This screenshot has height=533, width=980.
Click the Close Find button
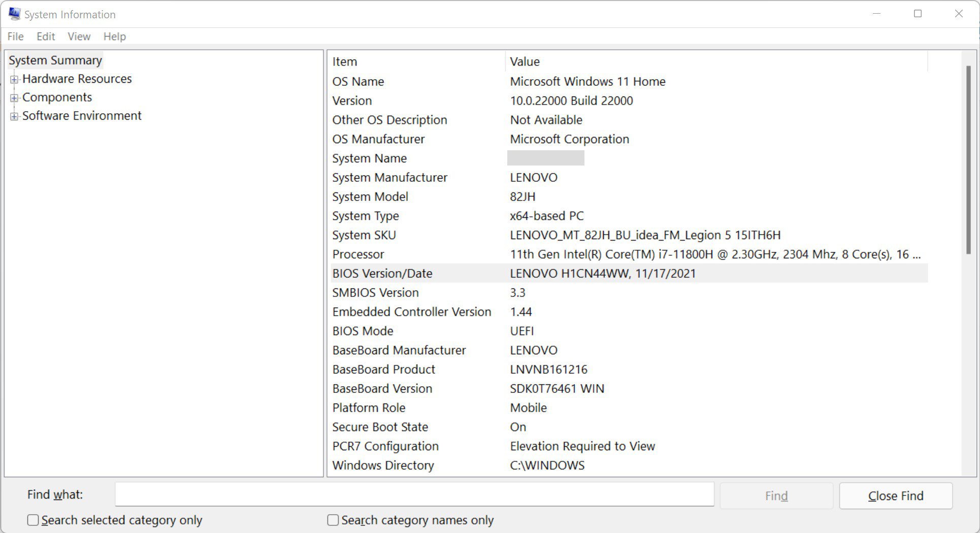click(x=896, y=495)
